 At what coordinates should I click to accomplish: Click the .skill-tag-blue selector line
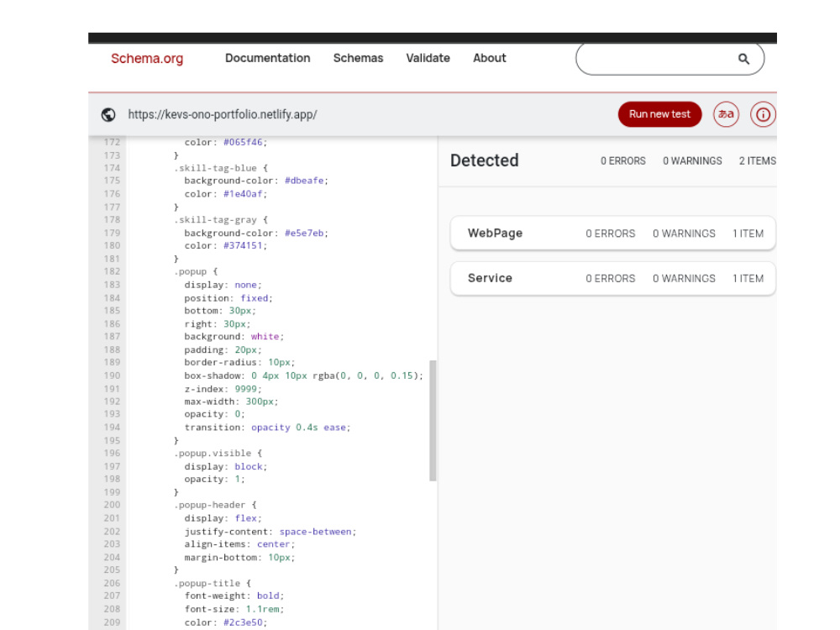[221, 168]
